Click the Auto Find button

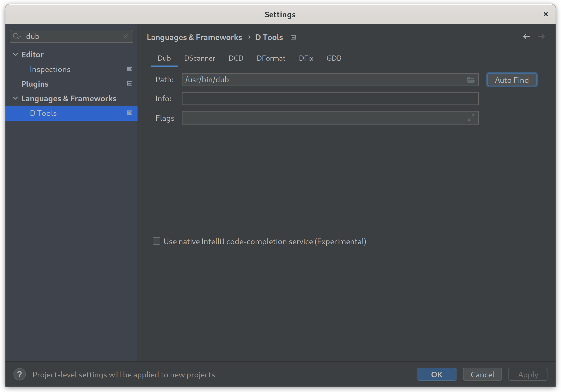pyautogui.click(x=512, y=80)
